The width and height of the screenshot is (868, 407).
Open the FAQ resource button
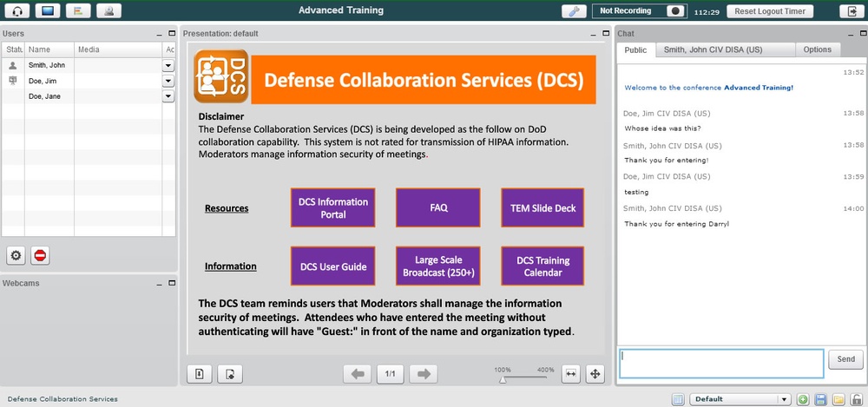[x=437, y=207]
